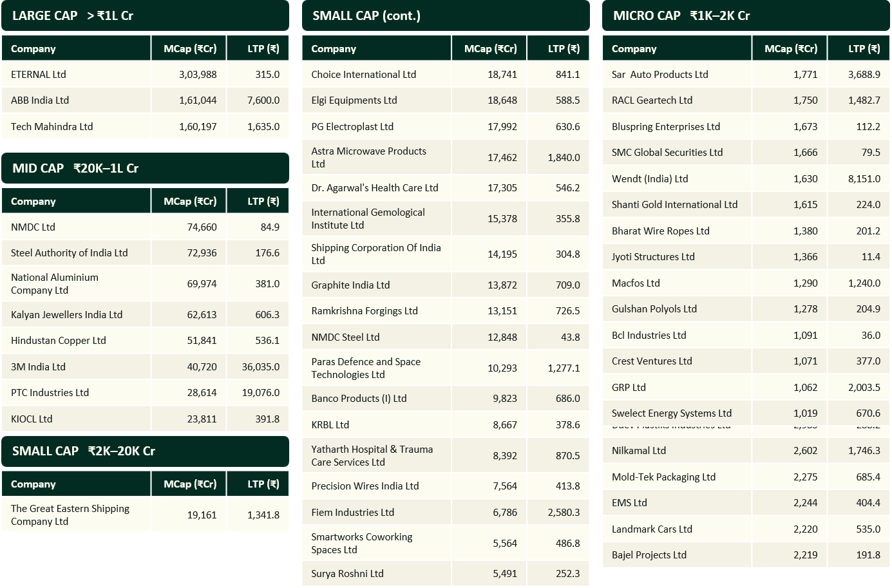892x588 pixels.
Task: Select the Crest Ventures Ltd cell
Action: [677, 361]
